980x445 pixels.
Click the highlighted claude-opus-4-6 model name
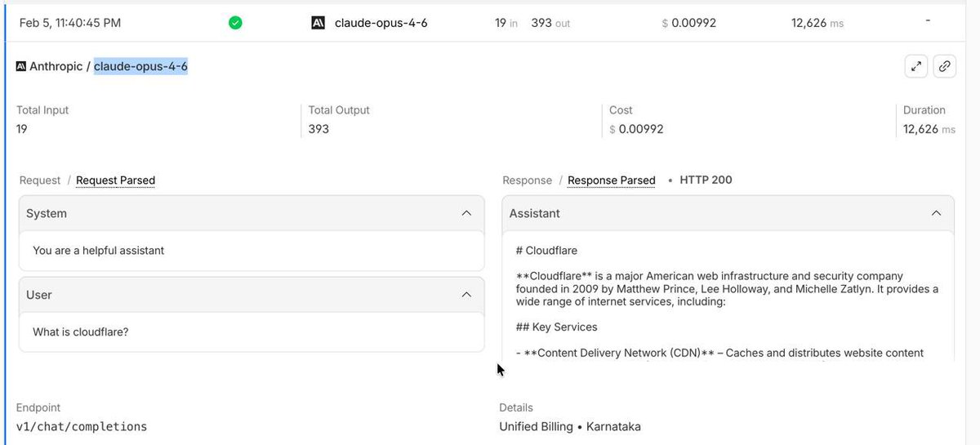(141, 66)
